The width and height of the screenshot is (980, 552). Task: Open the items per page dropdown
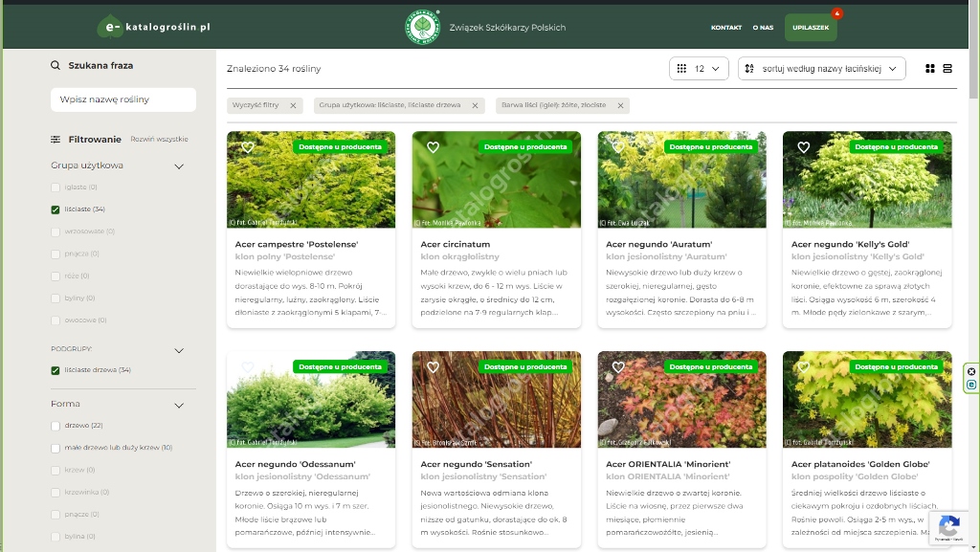[x=699, y=69]
